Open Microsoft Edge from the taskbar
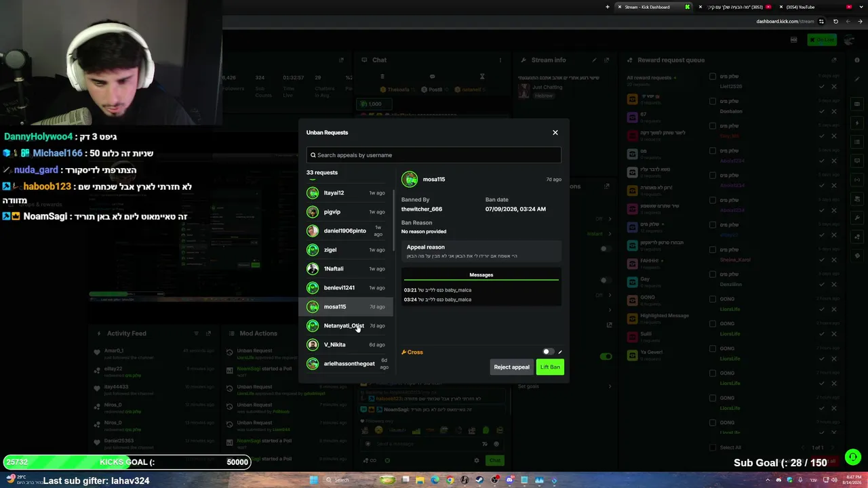 click(435, 481)
